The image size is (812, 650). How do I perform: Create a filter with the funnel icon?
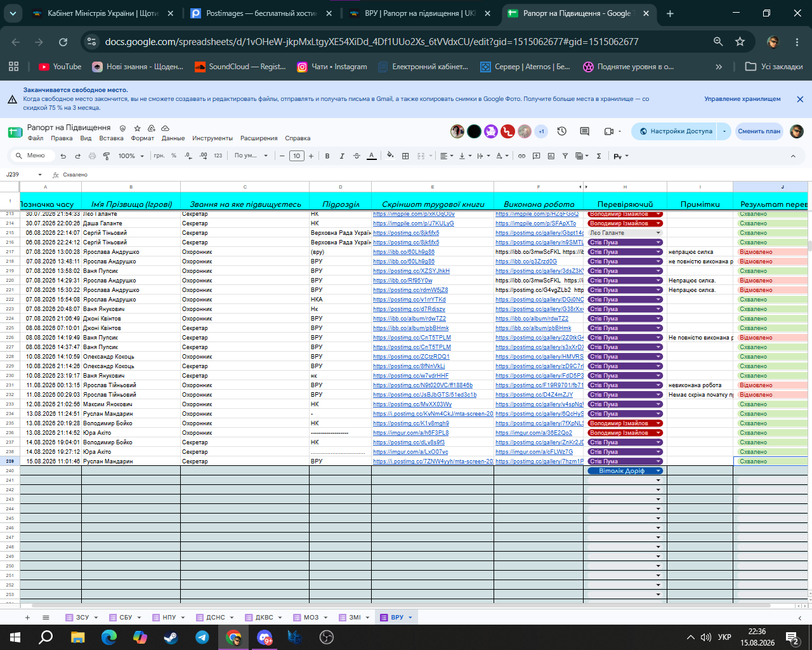(x=565, y=156)
